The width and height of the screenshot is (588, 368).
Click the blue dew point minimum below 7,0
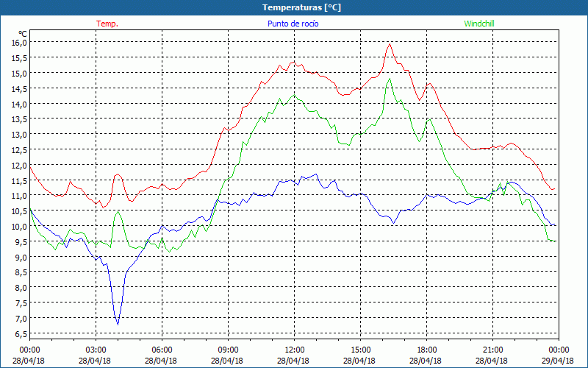pyautogui.click(x=118, y=325)
